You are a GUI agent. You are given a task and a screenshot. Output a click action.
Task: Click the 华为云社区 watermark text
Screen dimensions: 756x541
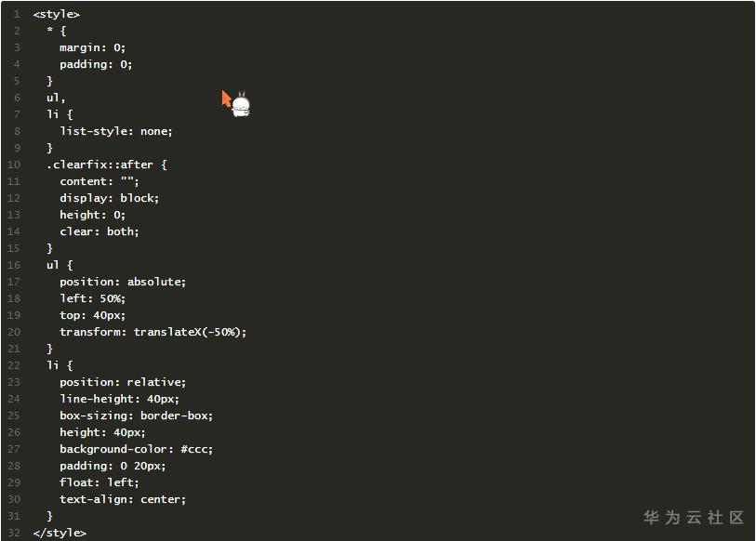coord(694,517)
